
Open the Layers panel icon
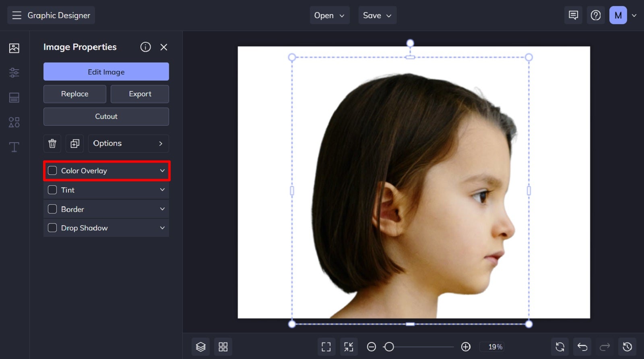click(200, 347)
